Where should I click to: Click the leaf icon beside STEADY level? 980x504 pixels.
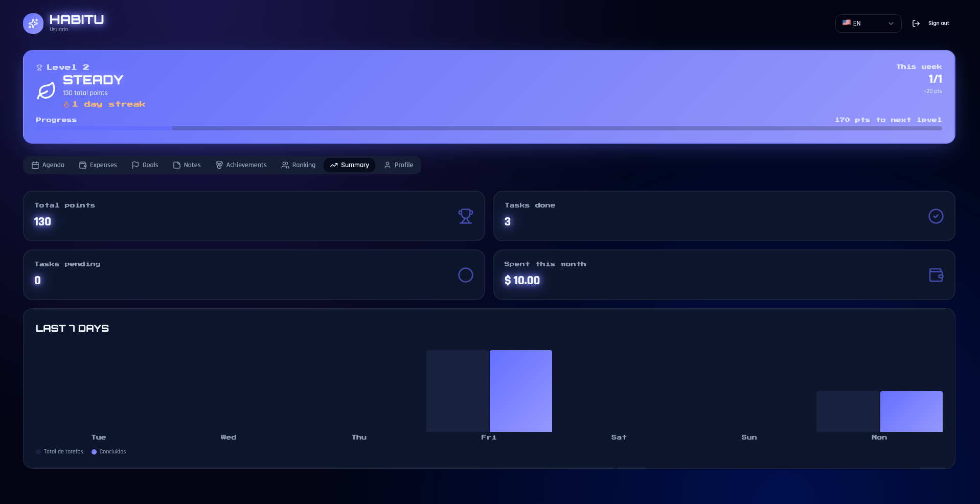coord(46,91)
